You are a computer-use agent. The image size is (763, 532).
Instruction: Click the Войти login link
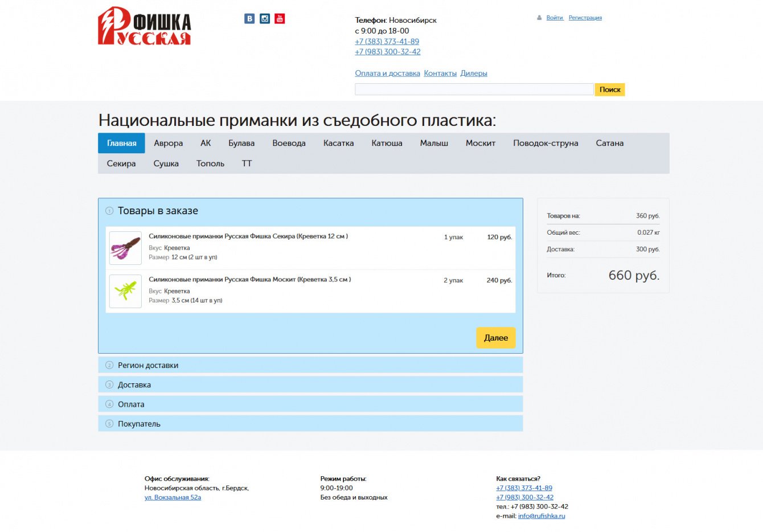click(x=555, y=18)
